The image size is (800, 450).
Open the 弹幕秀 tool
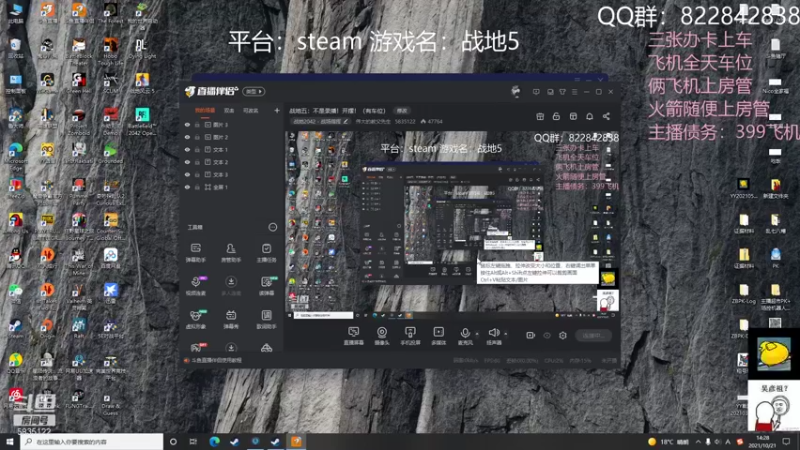231,319
